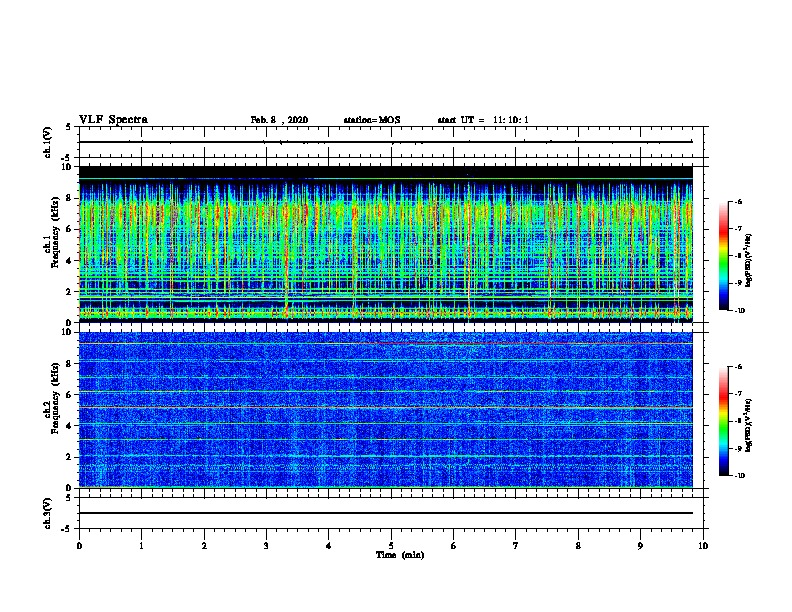Select the date label "Feb. 8 , 2020"
The image size is (792, 612).
[279, 120]
